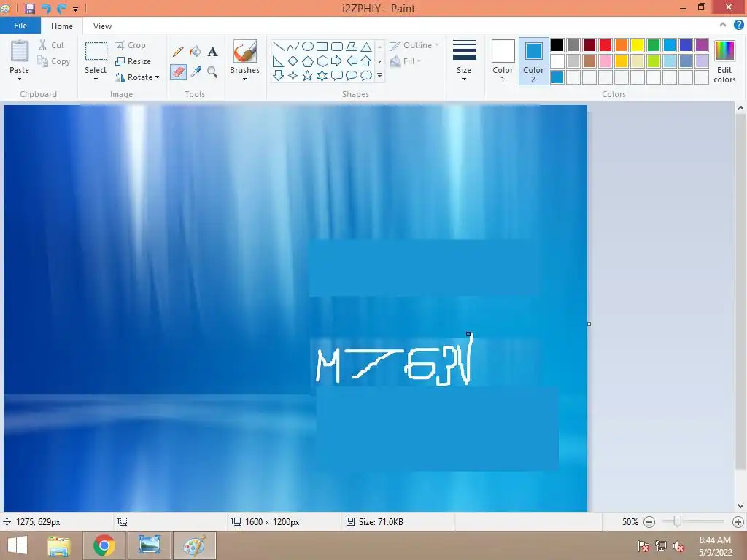Click the Redo arrow in title bar
The image size is (747, 560).
click(x=61, y=8)
